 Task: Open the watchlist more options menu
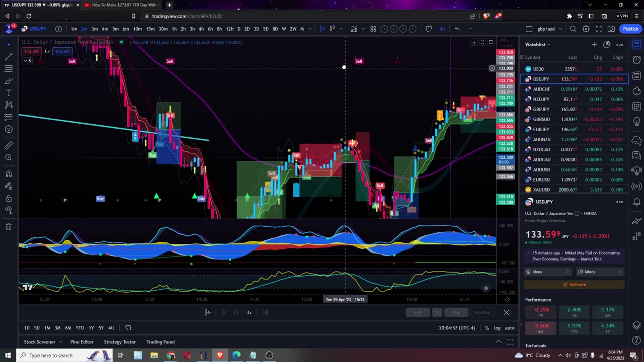tap(619, 45)
